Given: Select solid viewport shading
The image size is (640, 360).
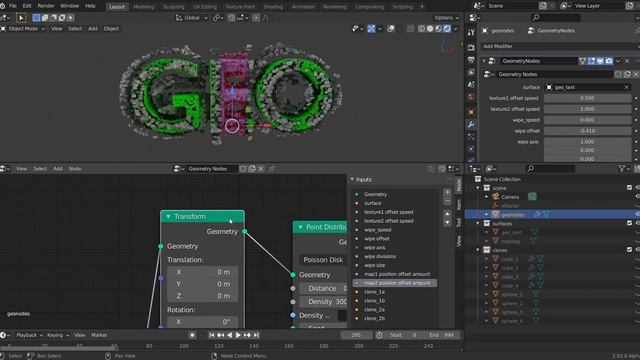Looking at the screenshot, I should point(430,29).
